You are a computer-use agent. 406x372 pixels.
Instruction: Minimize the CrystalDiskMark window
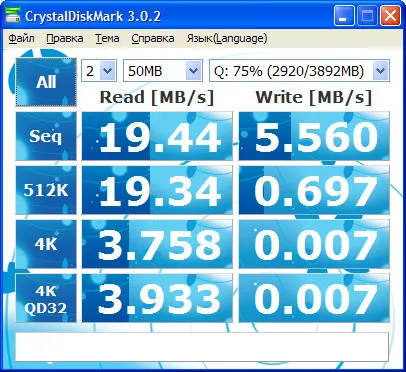[x=344, y=16]
